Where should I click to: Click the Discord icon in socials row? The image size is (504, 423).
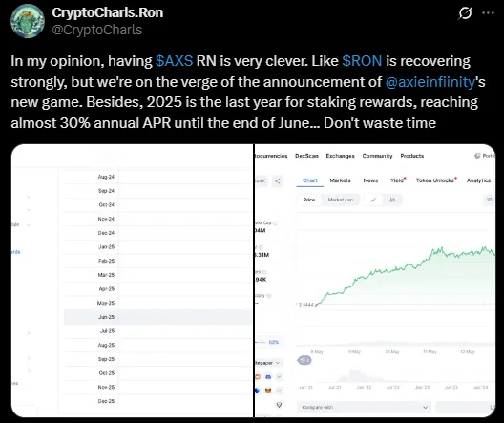(268, 377)
